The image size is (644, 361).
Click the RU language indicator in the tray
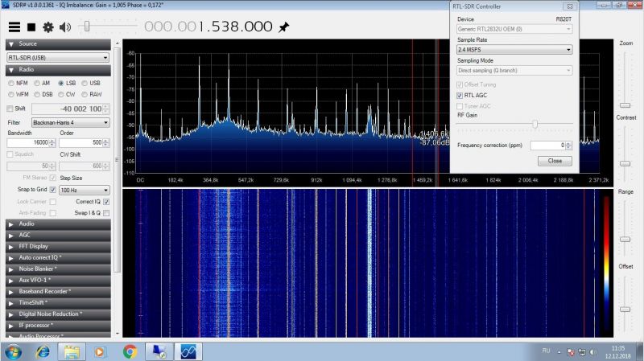[x=546, y=351]
